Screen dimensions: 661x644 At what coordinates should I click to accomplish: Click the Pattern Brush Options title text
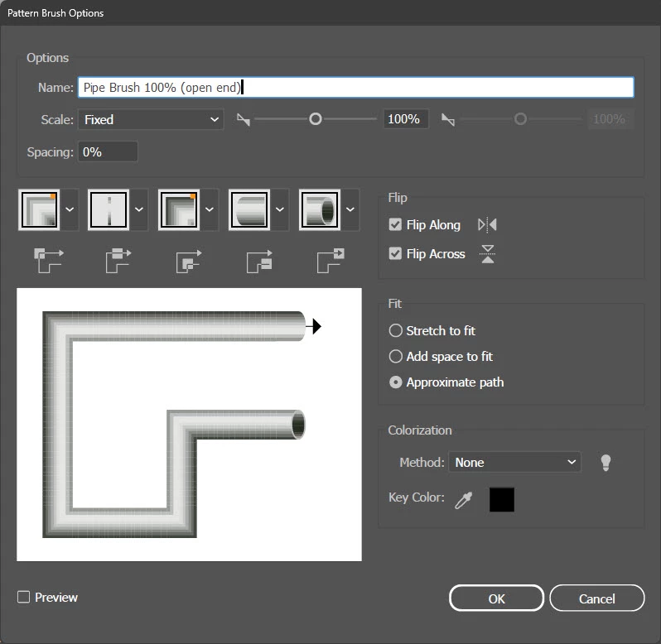tap(55, 13)
